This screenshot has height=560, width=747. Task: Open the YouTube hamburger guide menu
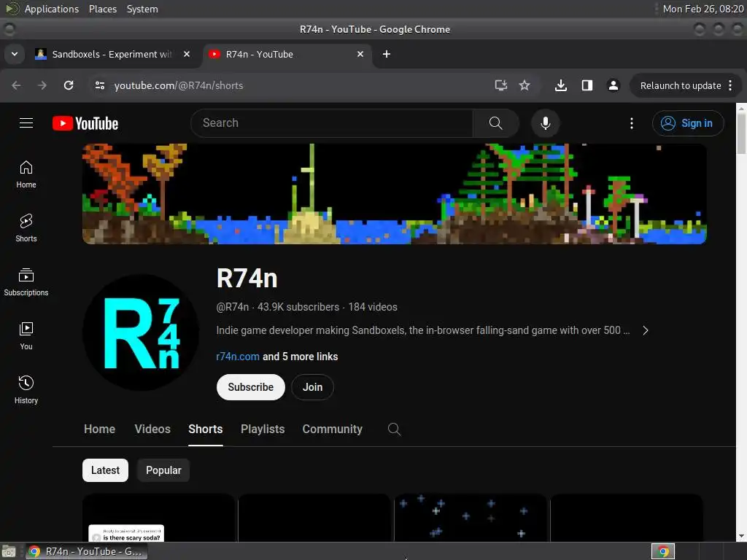pyautogui.click(x=26, y=122)
